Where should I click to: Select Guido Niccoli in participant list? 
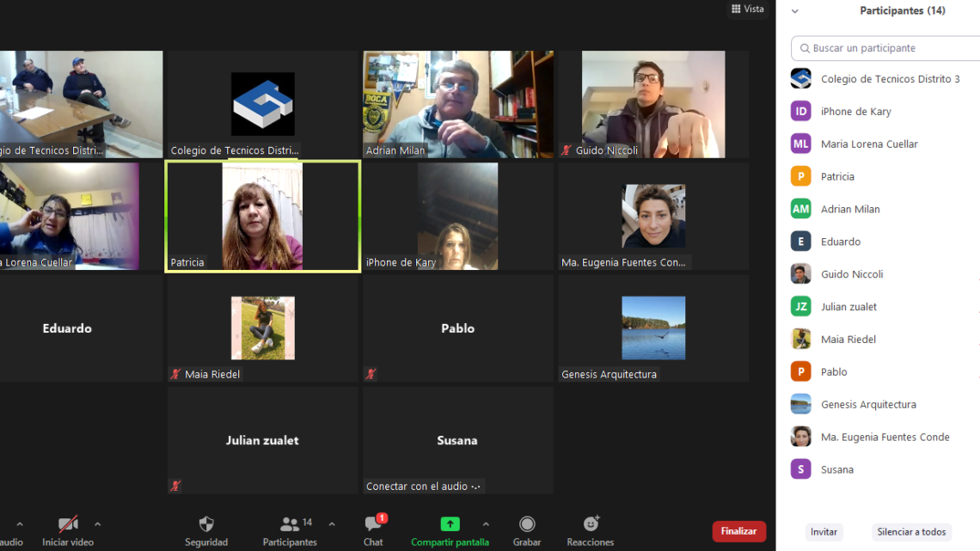pos(851,274)
